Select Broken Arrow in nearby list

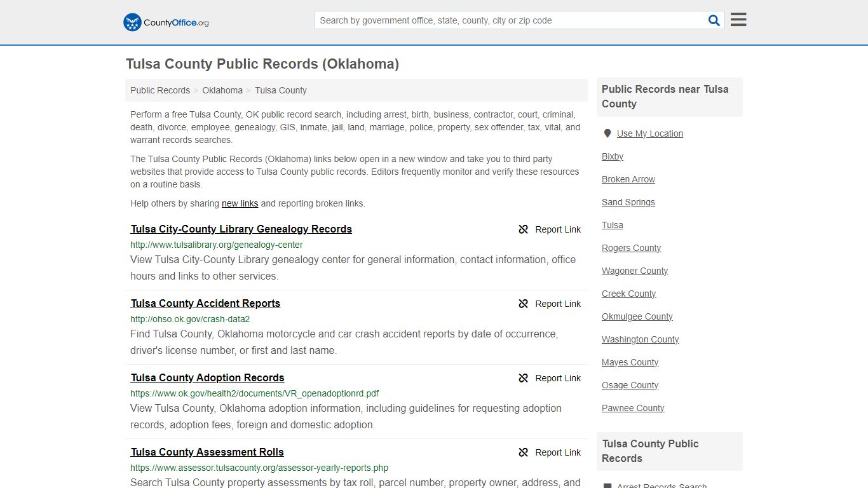[x=628, y=179]
